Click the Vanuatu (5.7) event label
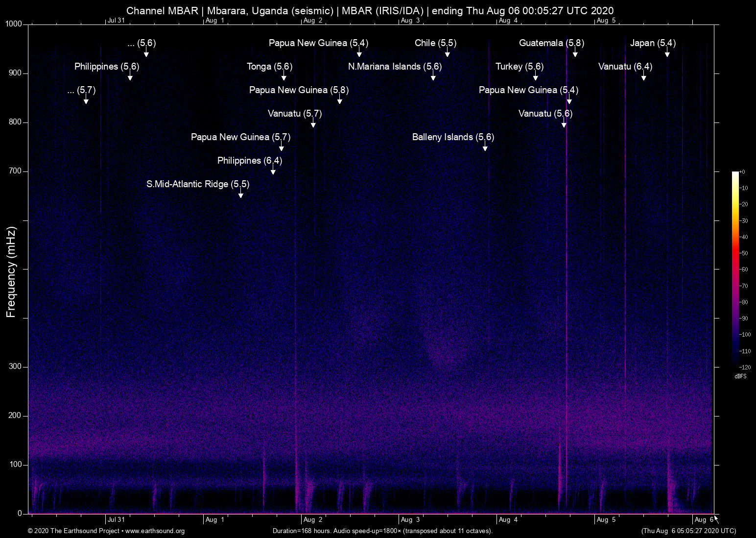The image size is (756, 538). click(295, 114)
